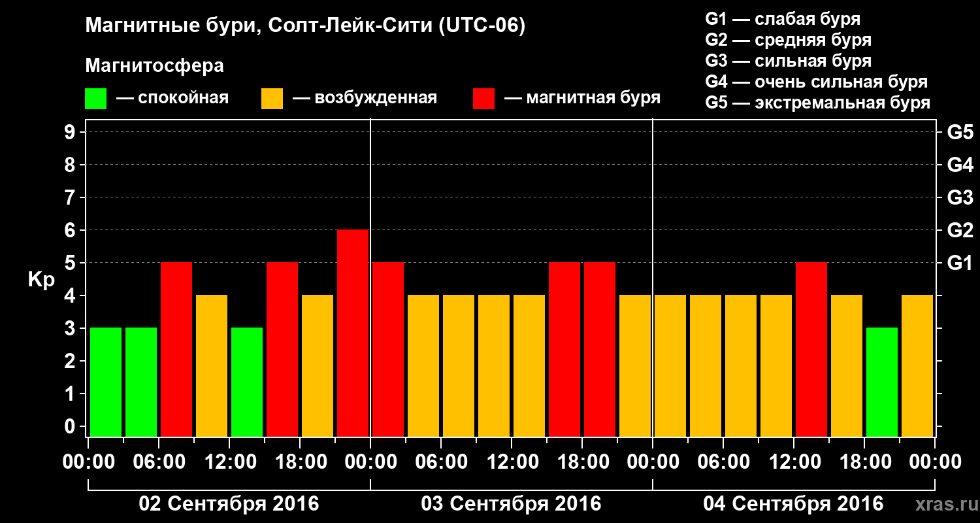Click the first green bar at 00:00 on 02 Сентября
This screenshot has height=523, width=980.
coord(106,382)
